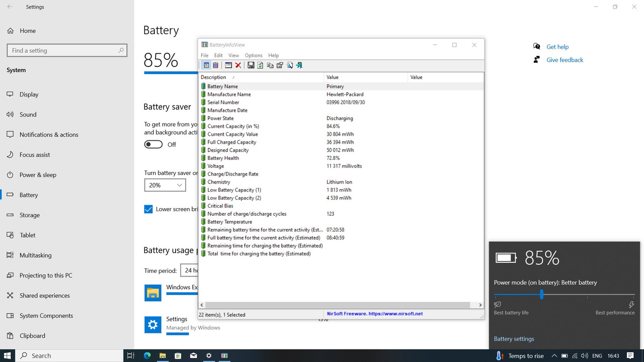Exit BatteryInfoView using the door icon
644x362 pixels.
coord(299,65)
